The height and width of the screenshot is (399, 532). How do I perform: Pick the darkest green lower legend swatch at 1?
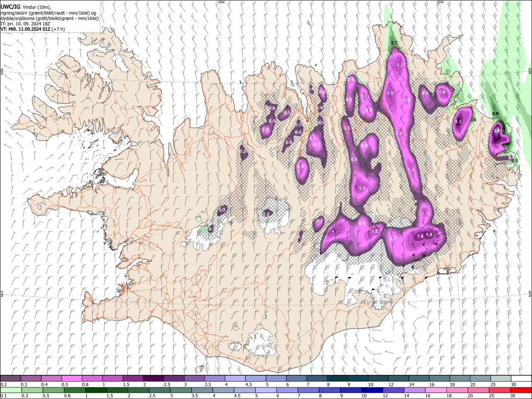tap(96, 390)
